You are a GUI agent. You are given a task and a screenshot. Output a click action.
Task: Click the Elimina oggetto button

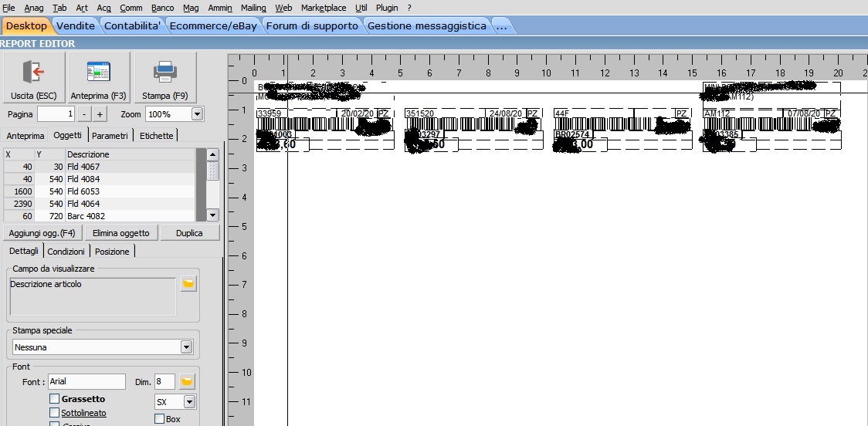120,233
